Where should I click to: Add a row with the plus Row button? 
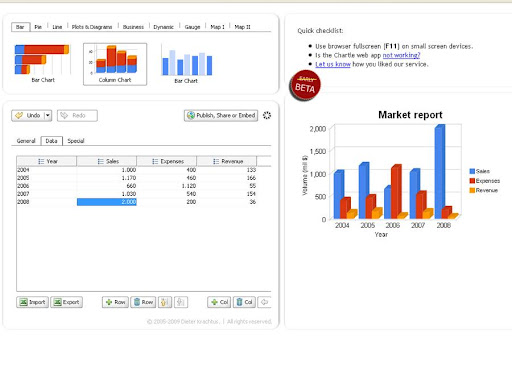115,302
